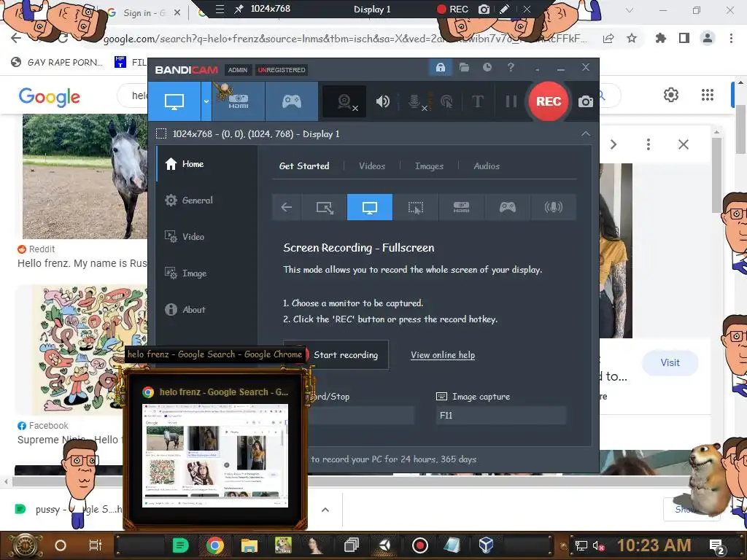
Task: Select fullscreen monitor mode in mode row
Action: [370, 207]
